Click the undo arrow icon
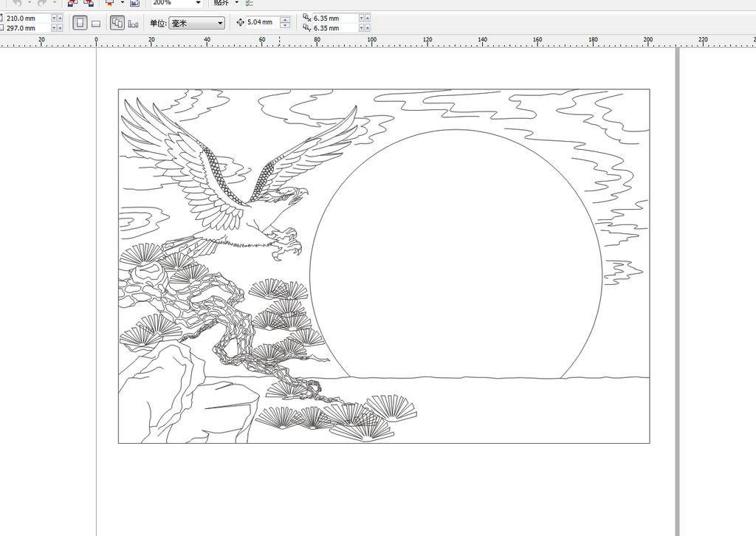This screenshot has height=536, width=756. point(17,3)
